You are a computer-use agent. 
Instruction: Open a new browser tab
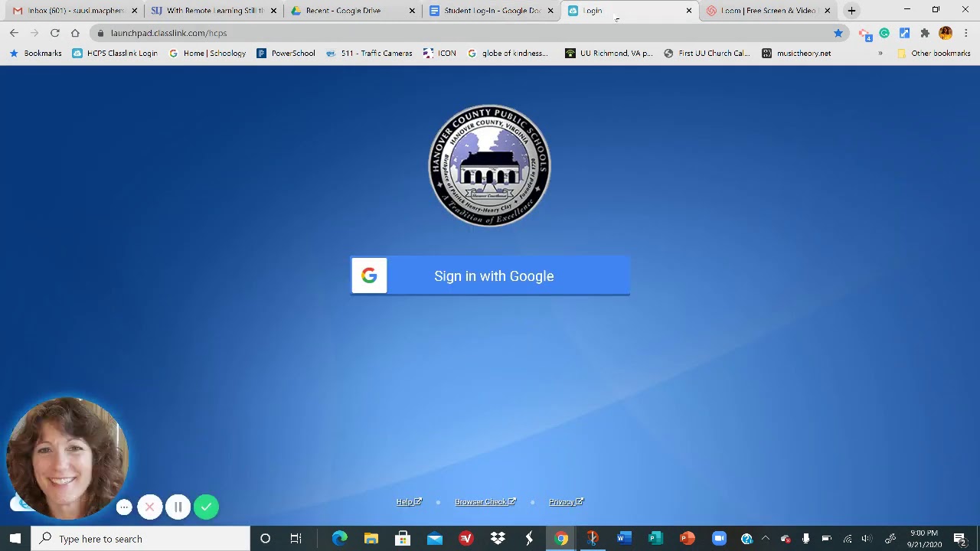click(x=851, y=11)
